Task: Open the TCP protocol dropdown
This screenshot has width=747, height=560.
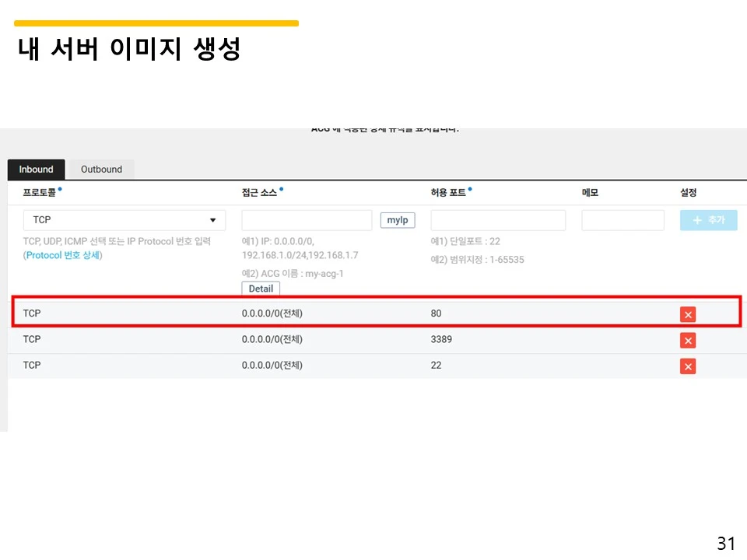Action: click(x=124, y=220)
